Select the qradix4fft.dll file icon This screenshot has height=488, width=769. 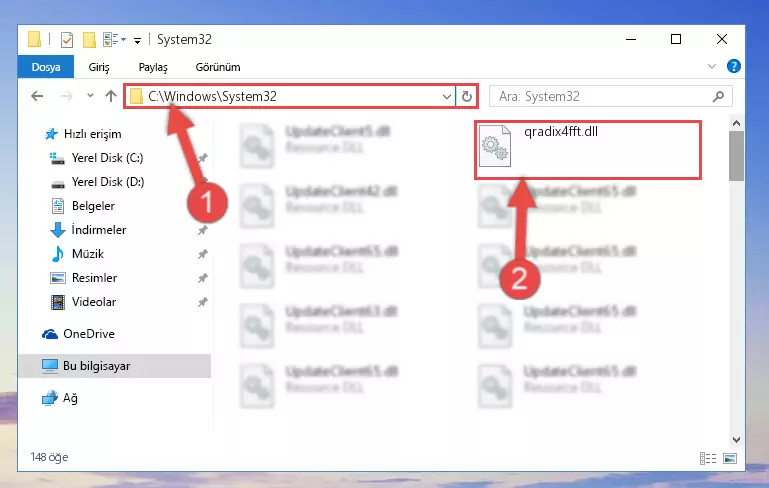pos(494,146)
